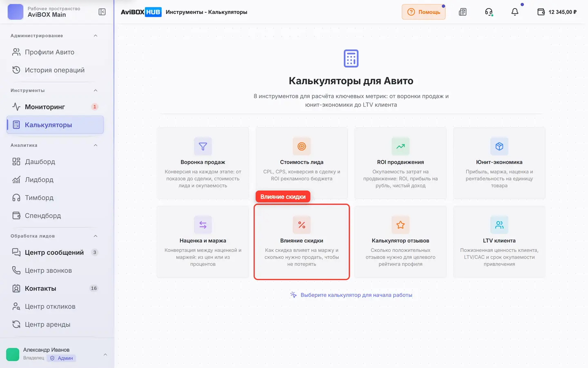
Task: Expand the Александр Иванов user menu
Action: point(105,355)
